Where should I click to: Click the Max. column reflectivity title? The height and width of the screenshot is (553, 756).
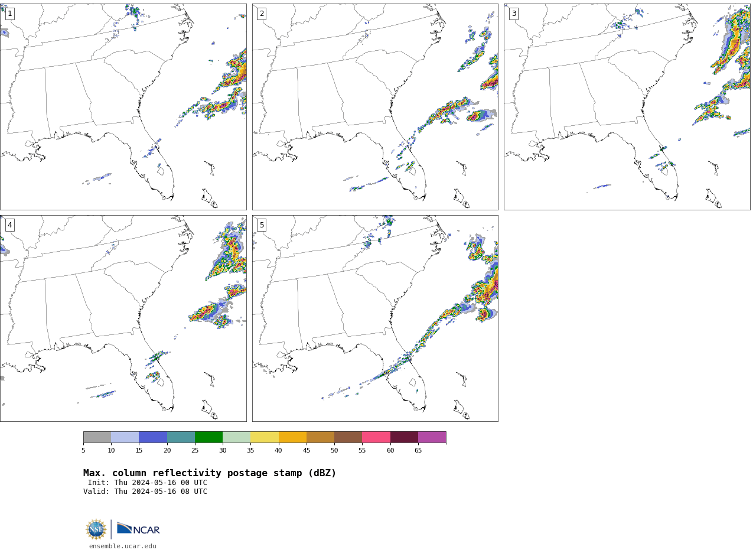tap(210, 473)
